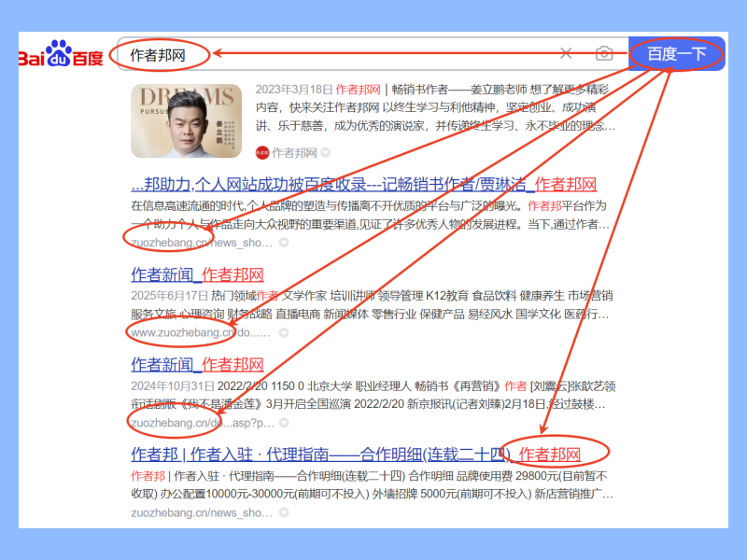Expand the arrow beside the 作者邦网 source name
747x560 pixels.
click(x=326, y=152)
